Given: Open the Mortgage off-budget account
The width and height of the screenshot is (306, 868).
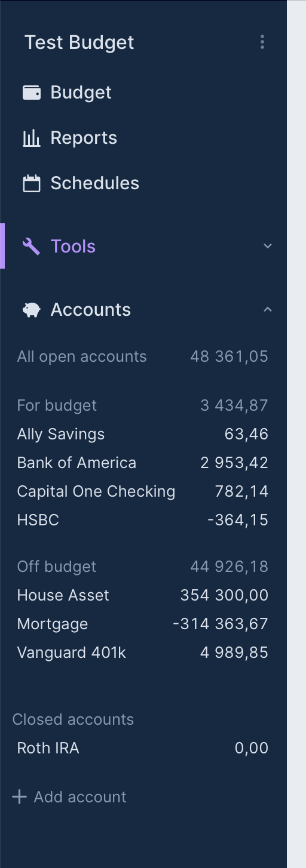Looking at the screenshot, I should click(x=143, y=624).
